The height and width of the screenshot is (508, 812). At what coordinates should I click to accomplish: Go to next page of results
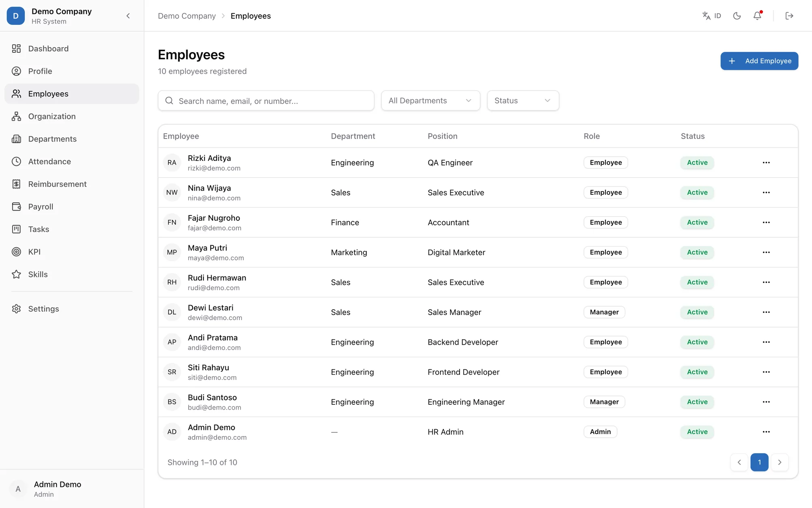pyautogui.click(x=780, y=462)
